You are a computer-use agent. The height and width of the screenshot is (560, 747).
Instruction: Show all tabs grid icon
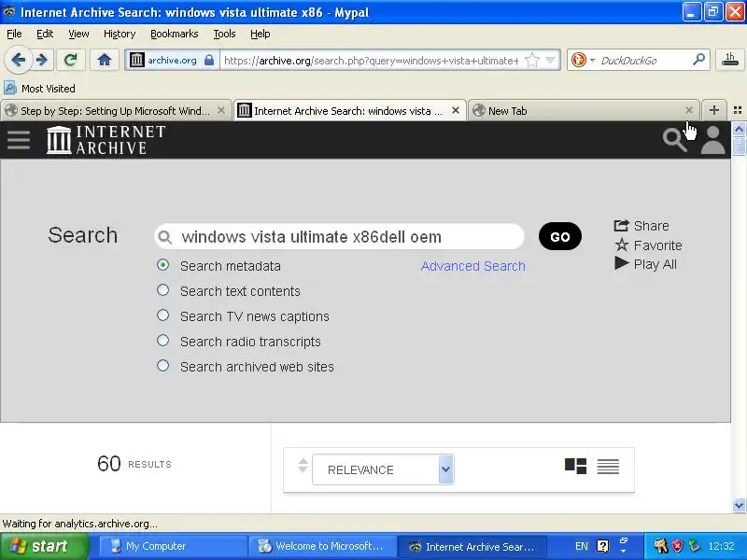click(738, 110)
